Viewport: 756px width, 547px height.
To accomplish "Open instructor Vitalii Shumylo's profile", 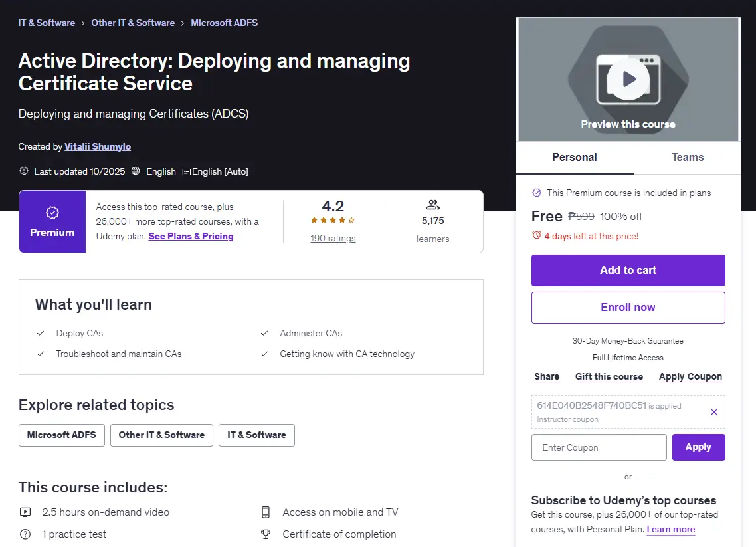I will pos(98,146).
